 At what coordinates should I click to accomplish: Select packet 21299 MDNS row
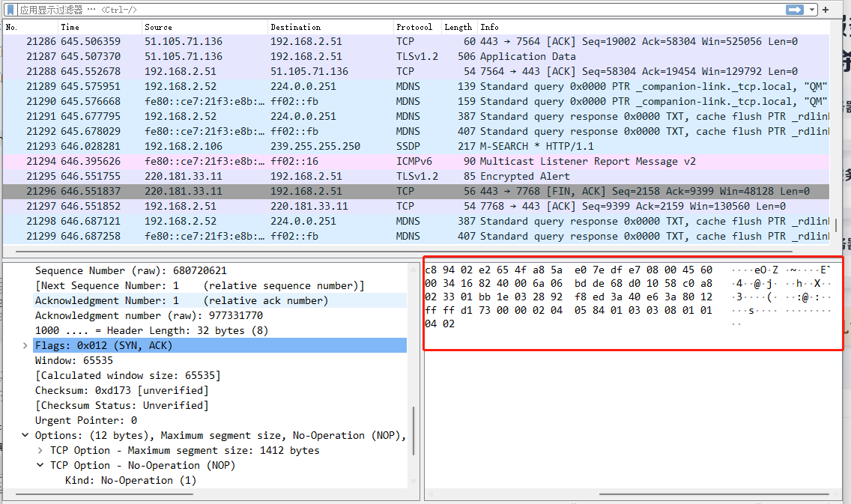(x=417, y=236)
